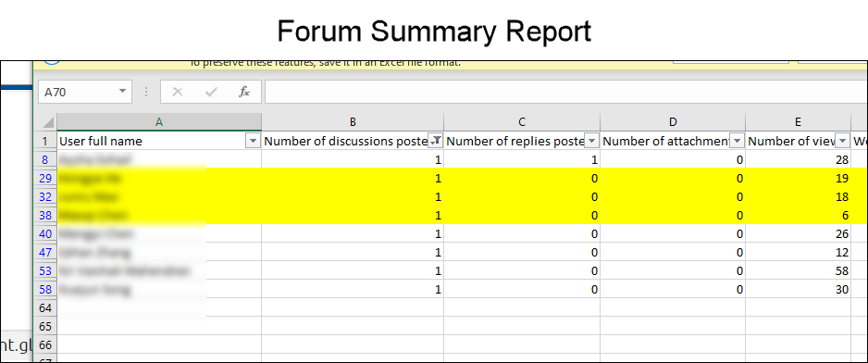This screenshot has height=363, width=868.
Task: Click highlighted views cell showing 6
Action: click(798, 215)
